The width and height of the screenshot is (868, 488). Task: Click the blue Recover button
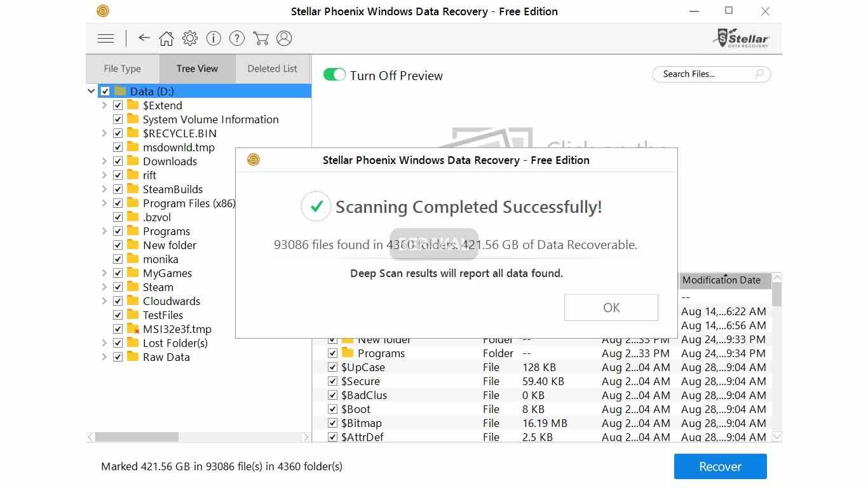pyautogui.click(x=721, y=466)
